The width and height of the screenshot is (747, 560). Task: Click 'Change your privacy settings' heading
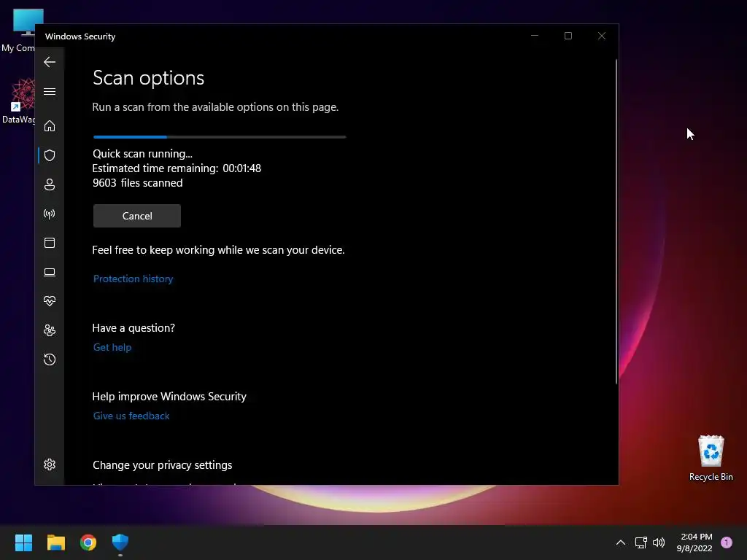tap(163, 464)
